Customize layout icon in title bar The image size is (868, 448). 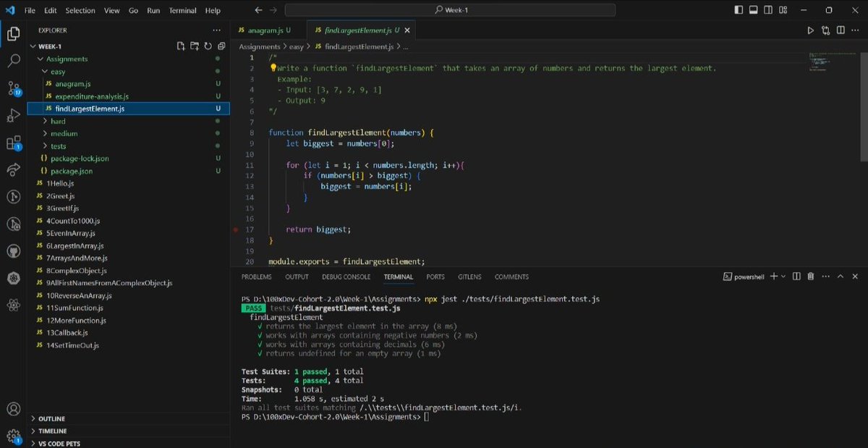coord(782,10)
